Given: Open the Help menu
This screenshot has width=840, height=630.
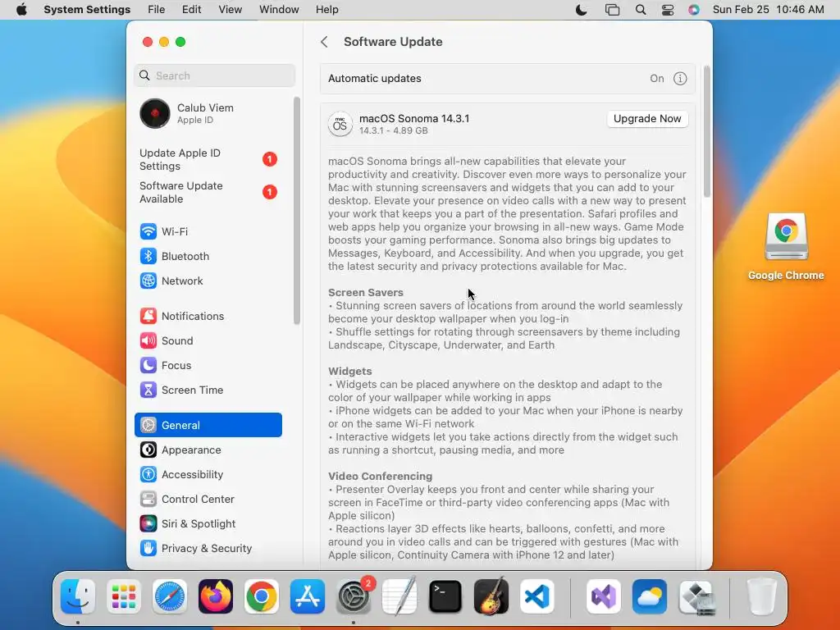Looking at the screenshot, I should (x=326, y=10).
